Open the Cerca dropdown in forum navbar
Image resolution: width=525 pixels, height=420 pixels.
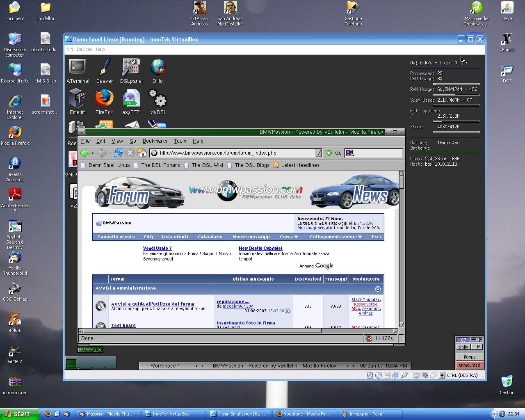[289, 237]
